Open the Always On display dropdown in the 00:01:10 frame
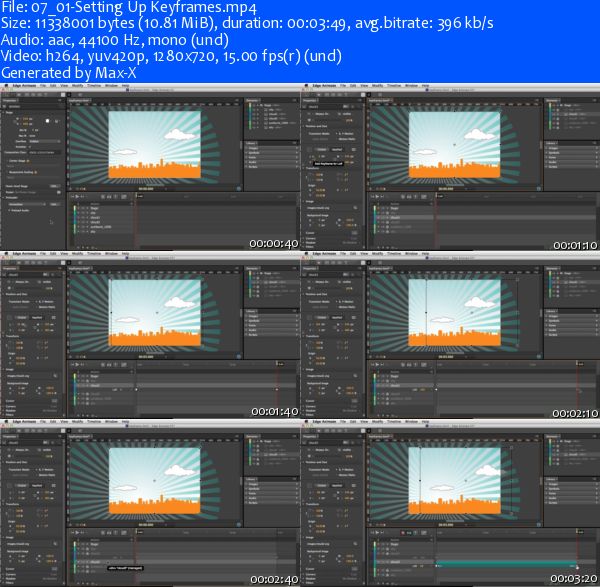The width and height of the screenshot is (600, 587). tap(321, 114)
